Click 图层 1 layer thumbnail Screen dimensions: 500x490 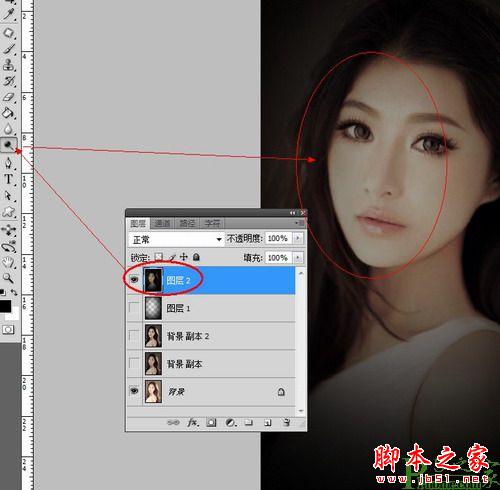153,308
